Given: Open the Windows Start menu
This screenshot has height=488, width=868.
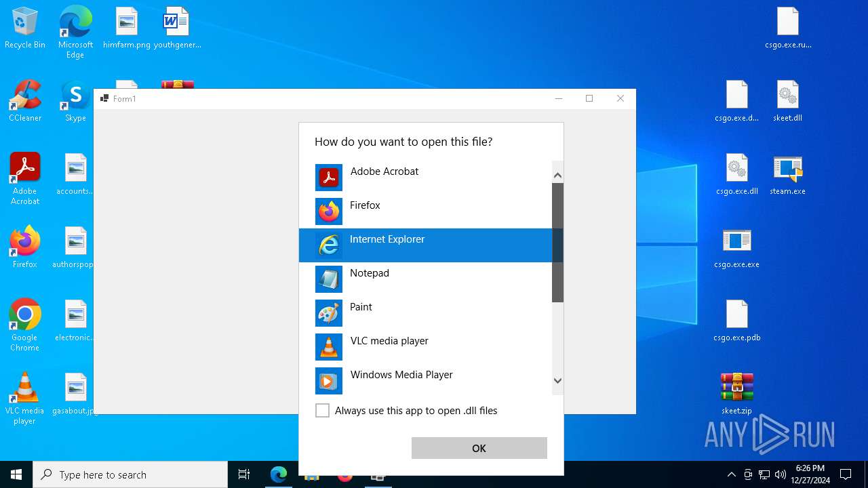Looking at the screenshot, I should coord(16,474).
